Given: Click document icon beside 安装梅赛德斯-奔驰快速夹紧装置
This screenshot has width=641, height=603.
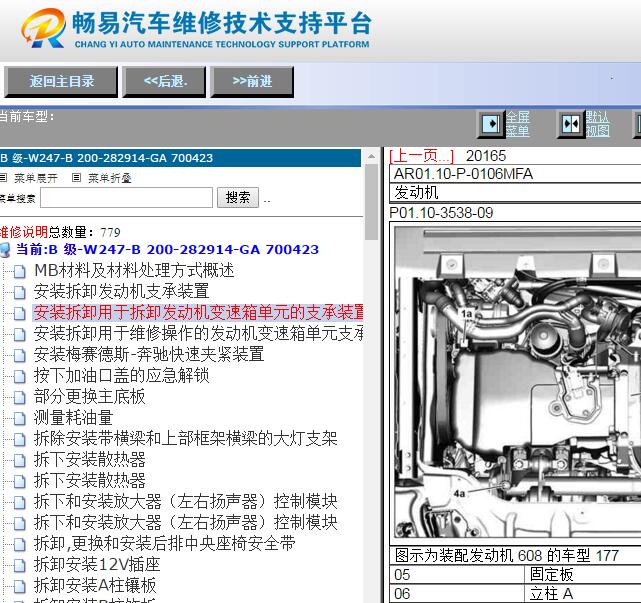Looking at the screenshot, I should pyautogui.click(x=19, y=355).
